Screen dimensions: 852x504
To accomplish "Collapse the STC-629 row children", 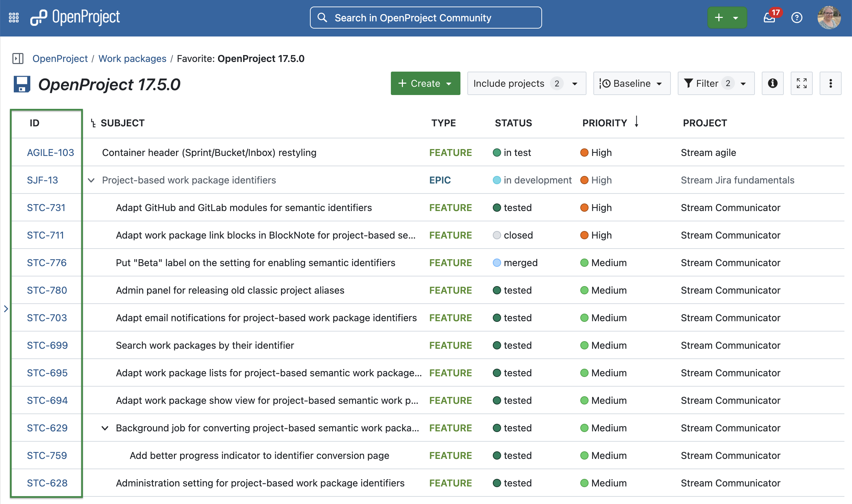I will pos(105,428).
